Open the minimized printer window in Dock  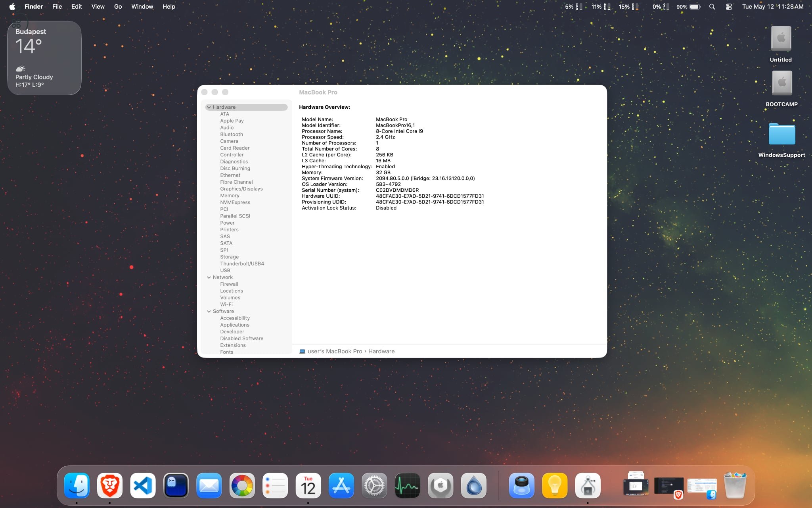click(636, 484)
